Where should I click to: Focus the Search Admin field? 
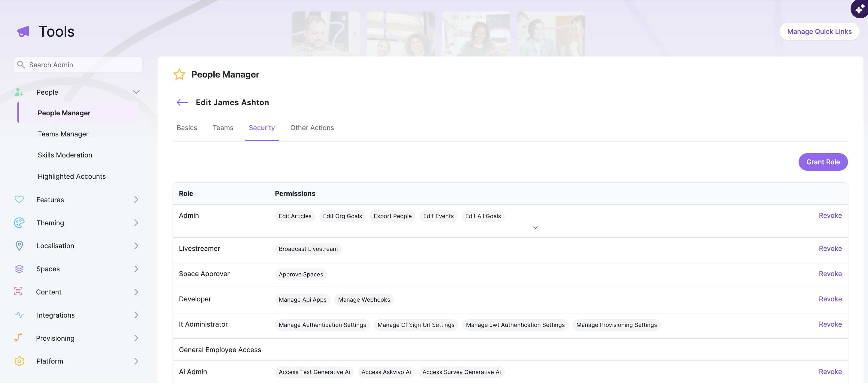78,65
